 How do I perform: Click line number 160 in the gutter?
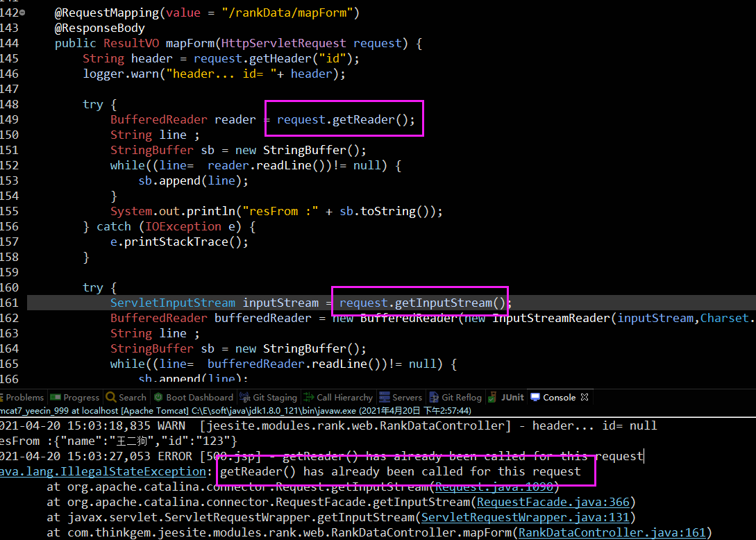(x=9, y=288)
